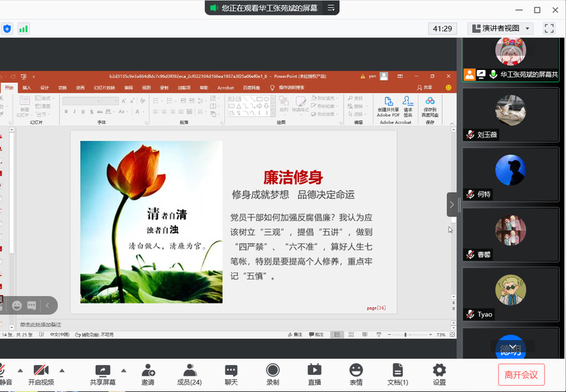Switch to PowerPoint 动画 tab
566x392 pixels.
[x=80, y=88]
